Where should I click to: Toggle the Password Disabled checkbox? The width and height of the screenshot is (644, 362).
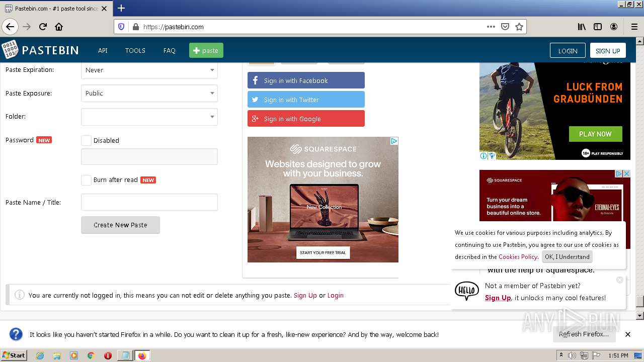point(87,141)
